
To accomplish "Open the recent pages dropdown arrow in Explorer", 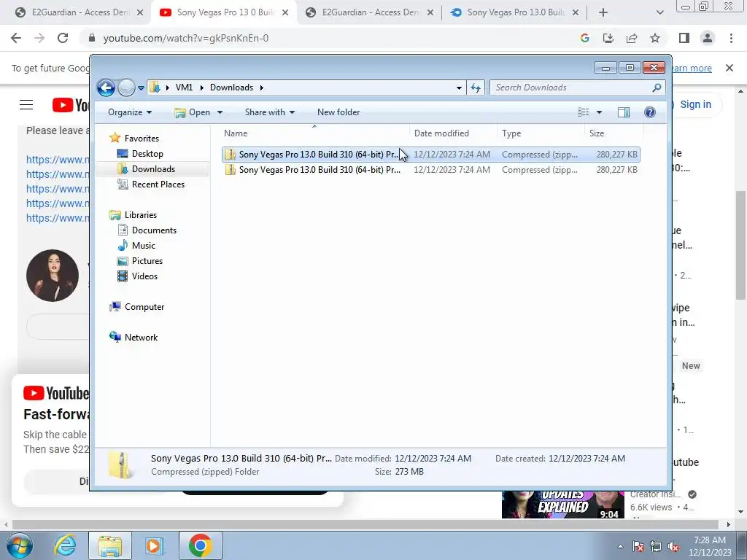I will (x=141, y=88).
